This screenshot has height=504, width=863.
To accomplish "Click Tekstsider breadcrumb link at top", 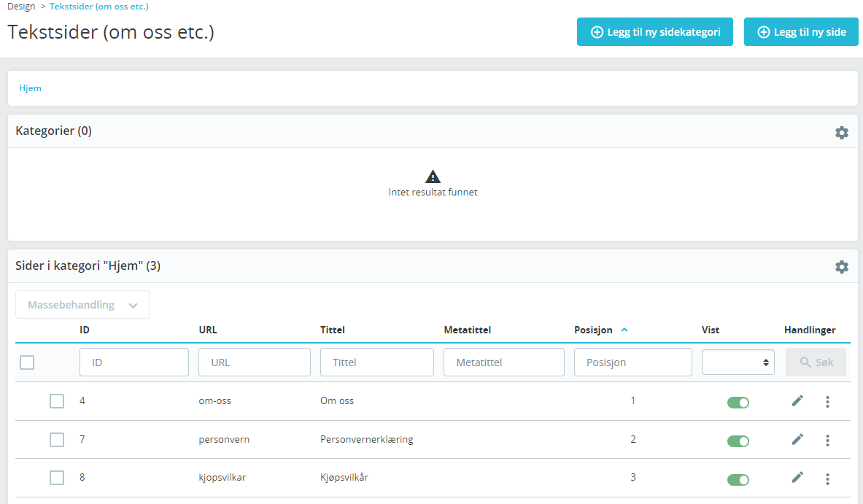I will click(x=99, y=7).
